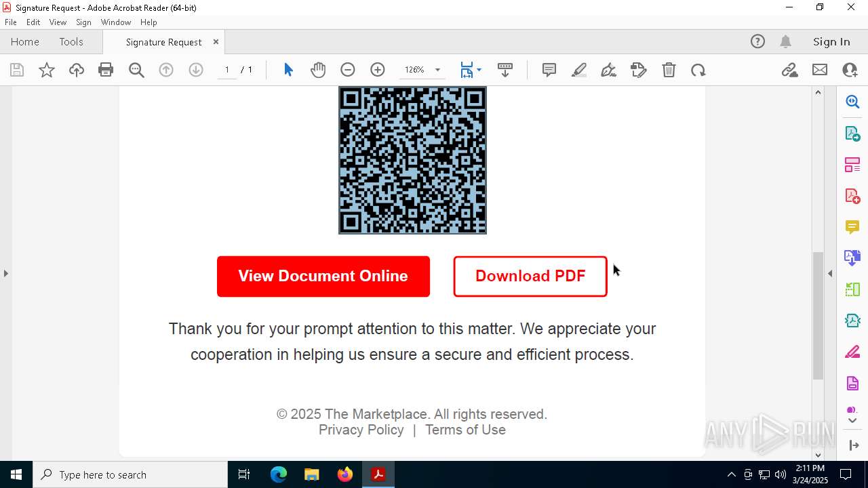Click the page number input field
868x488 pixels.
tap(227, 70)
